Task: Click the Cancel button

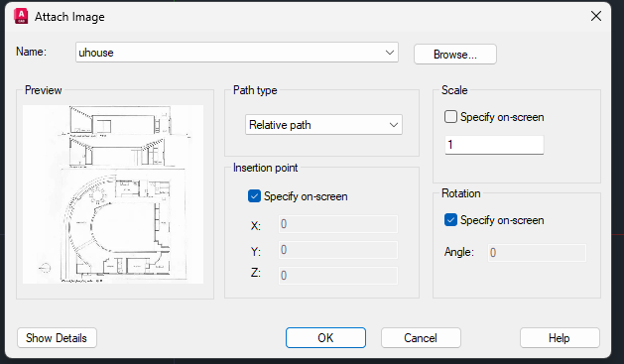Action: point(421,338)
